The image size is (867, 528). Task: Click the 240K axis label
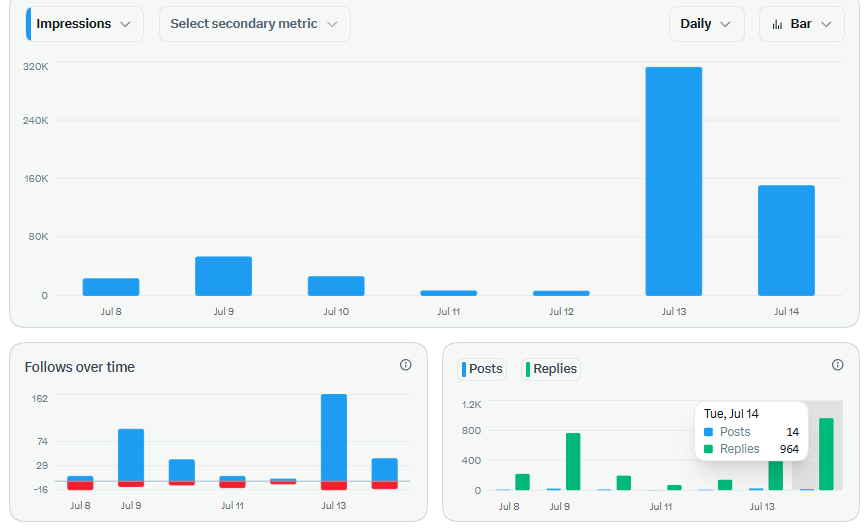coord(35,120)
